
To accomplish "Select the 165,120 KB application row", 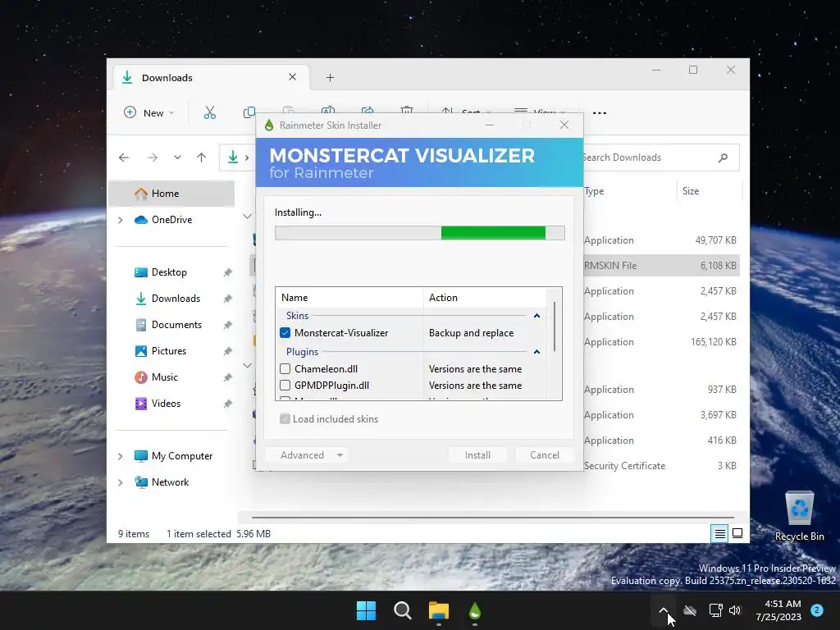I will 661,342.
